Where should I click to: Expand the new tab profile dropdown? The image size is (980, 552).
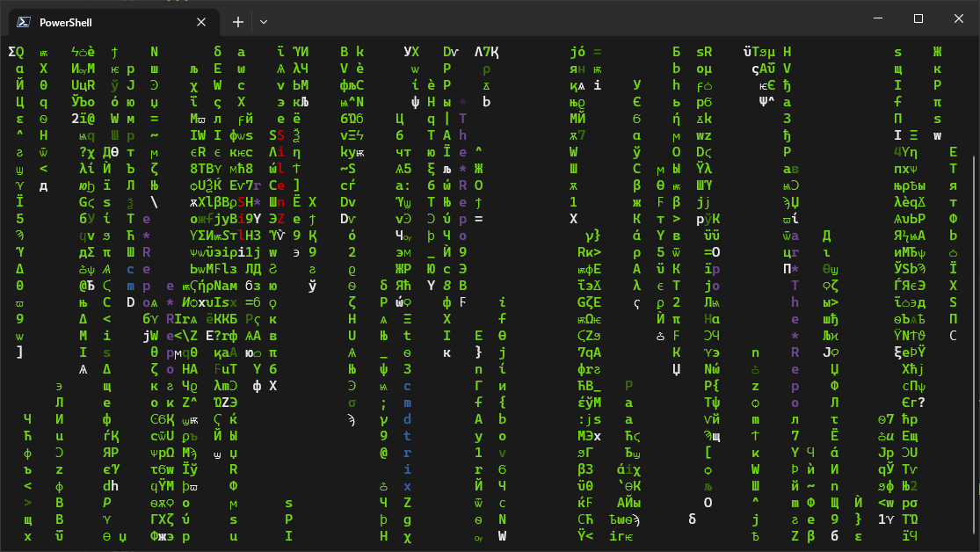(264, 22)
